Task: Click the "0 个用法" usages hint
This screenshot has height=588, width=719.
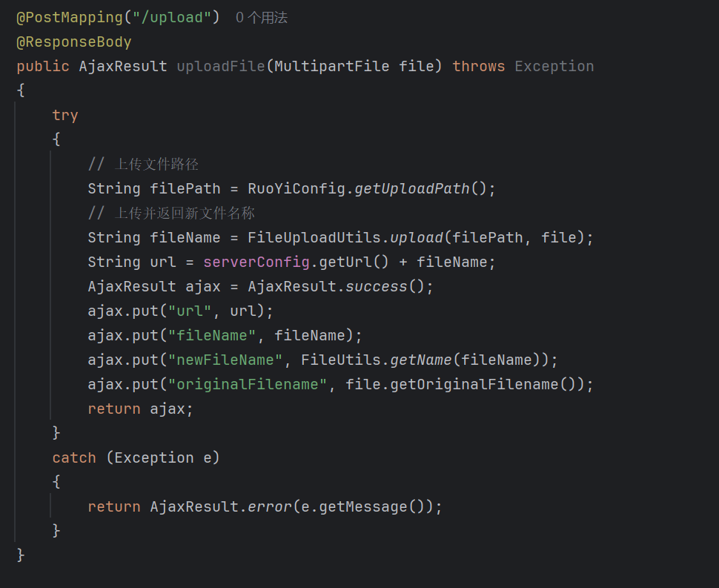Action: click(261, 18)
